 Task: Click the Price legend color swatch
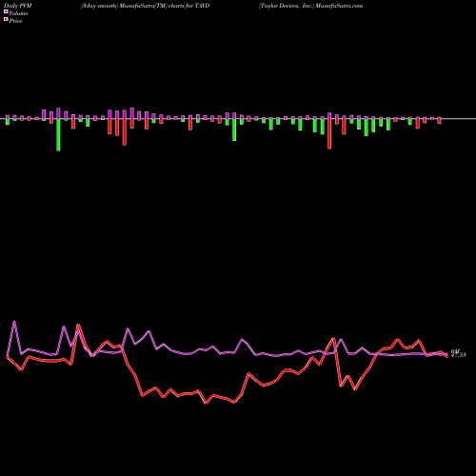pos(6,20)
